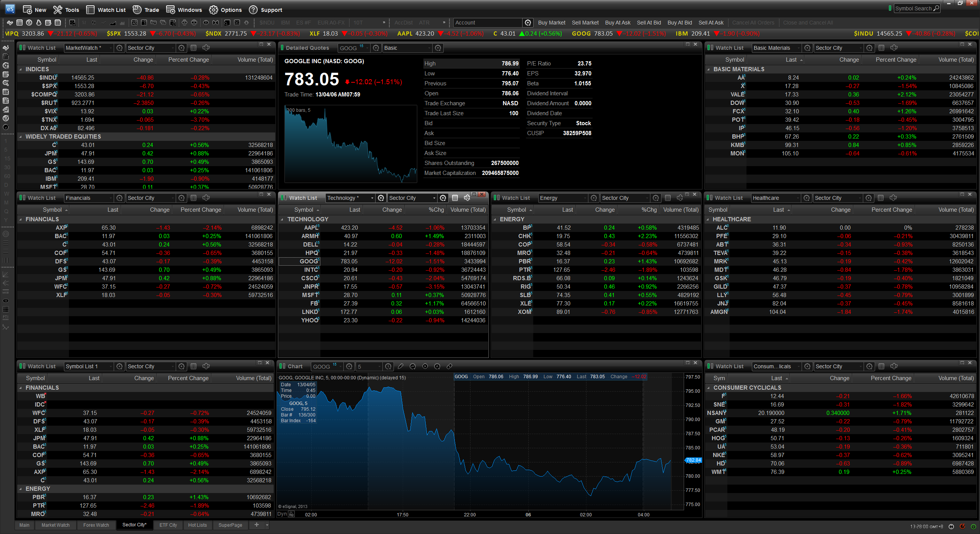Select the XOM row in Energy list
The image size is (980, 534).
click(596, 312)
